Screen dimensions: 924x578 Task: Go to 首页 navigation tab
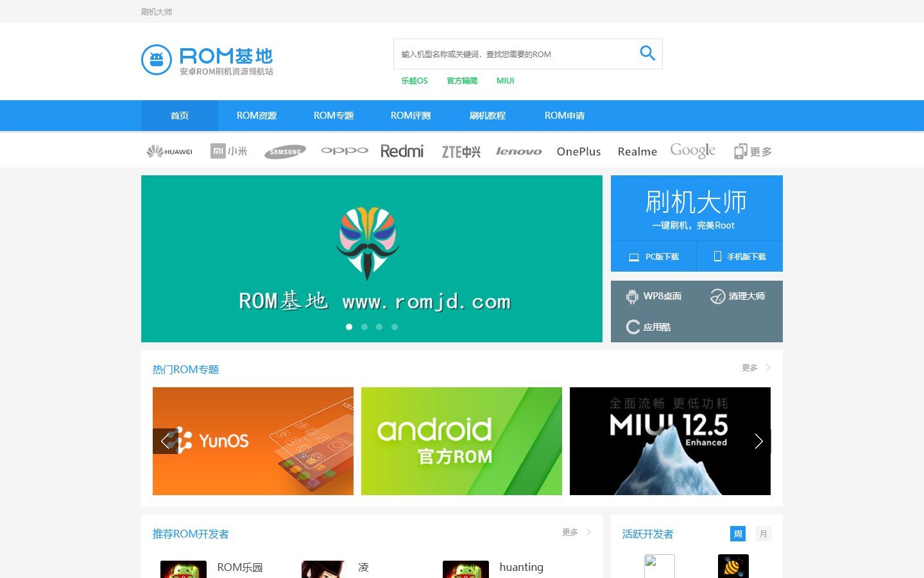(180, 116)
